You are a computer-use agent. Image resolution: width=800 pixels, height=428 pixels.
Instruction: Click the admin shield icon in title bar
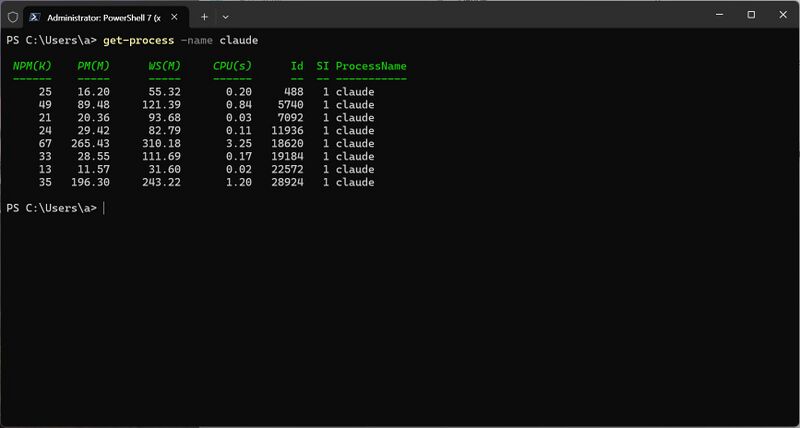(x=13, y=17)
